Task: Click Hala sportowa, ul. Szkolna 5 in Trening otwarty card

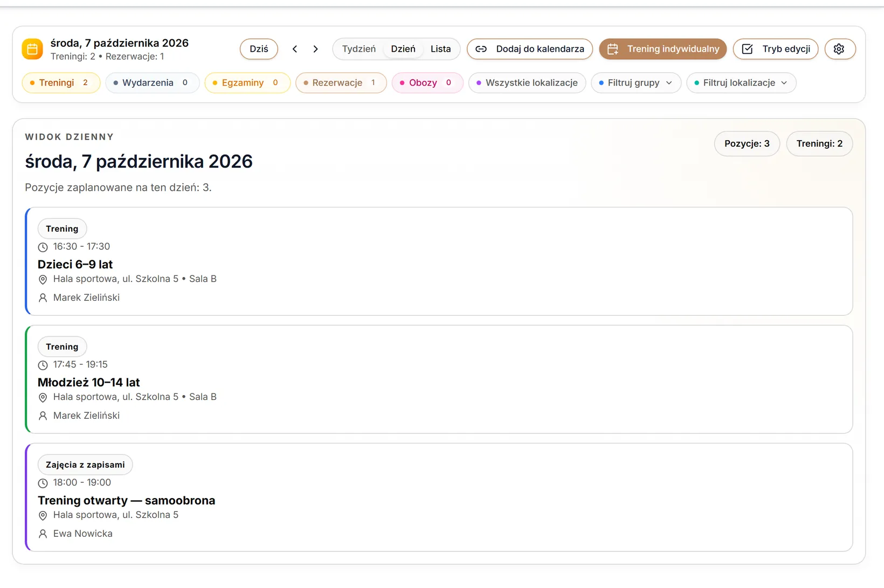Action: 116,515
